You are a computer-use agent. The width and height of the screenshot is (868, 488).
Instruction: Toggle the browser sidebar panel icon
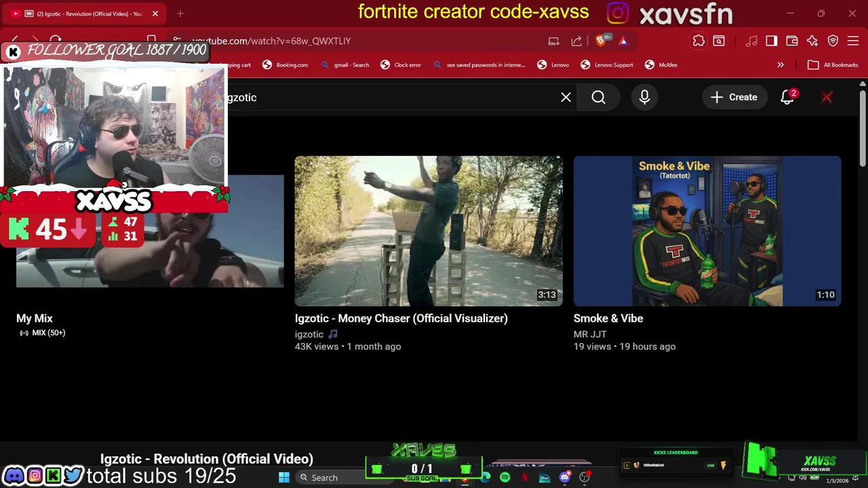772,41
